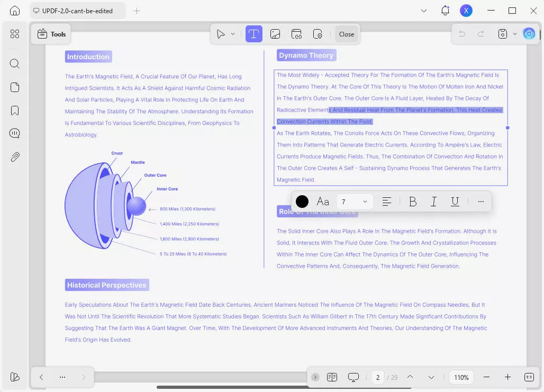Open the font size dropdown
Image resolution: width=544 pixels, height=392 pixels.
coord(354,201)
